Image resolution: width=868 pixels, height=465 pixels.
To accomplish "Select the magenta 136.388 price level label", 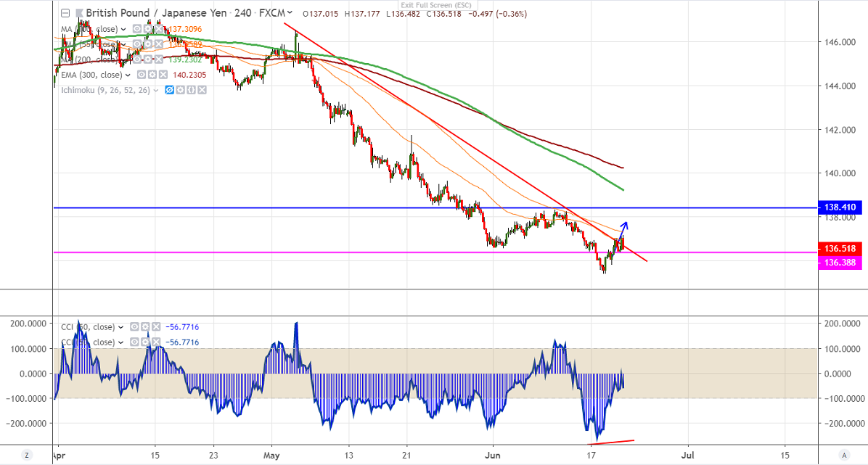I will coord(840,263).
